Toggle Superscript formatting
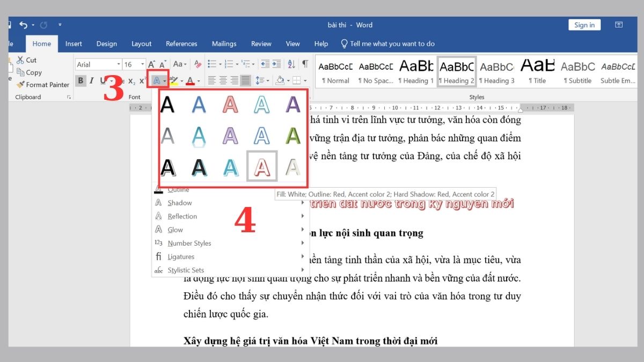 tap(142, 81)
